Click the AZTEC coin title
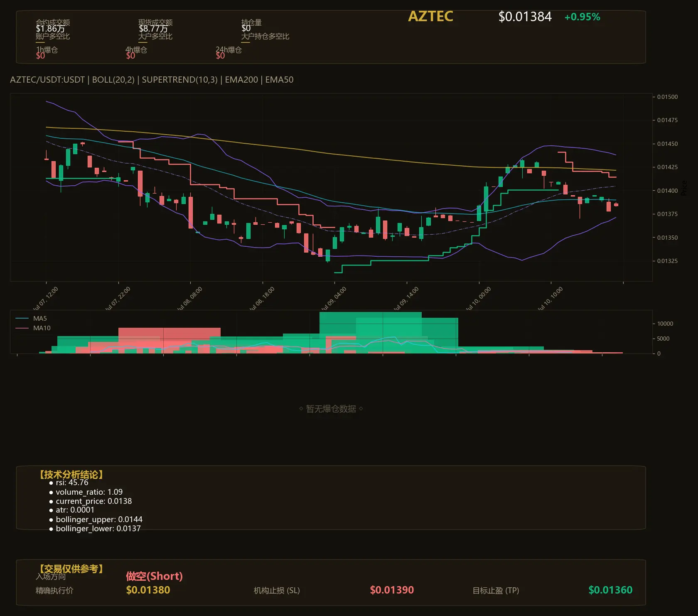 (430, 16)
